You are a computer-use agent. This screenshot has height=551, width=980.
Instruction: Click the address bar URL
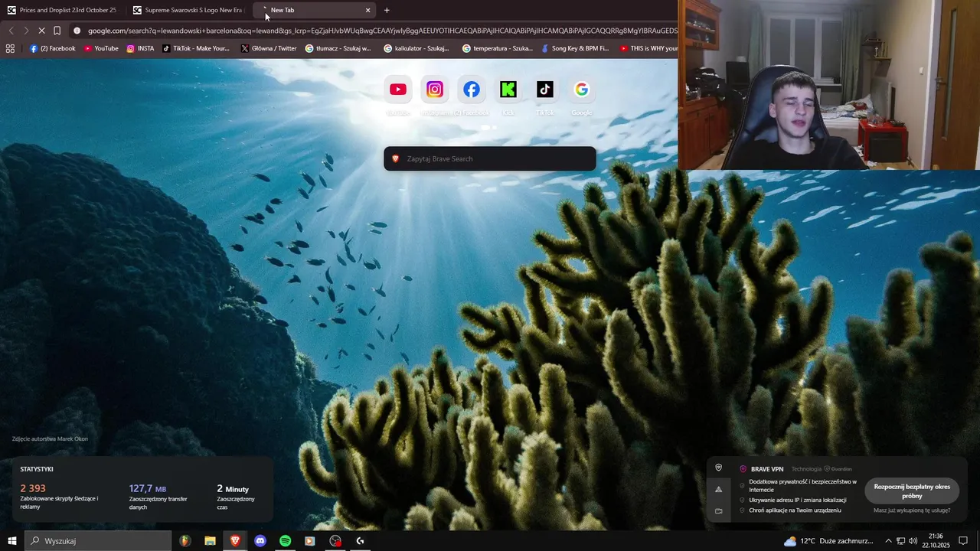382,31
